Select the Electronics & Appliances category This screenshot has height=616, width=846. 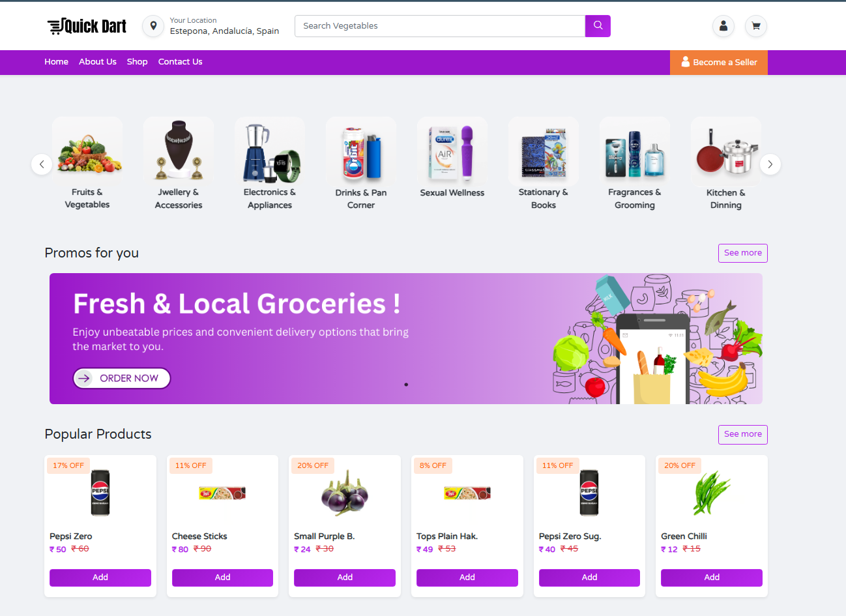pos(270,164)
